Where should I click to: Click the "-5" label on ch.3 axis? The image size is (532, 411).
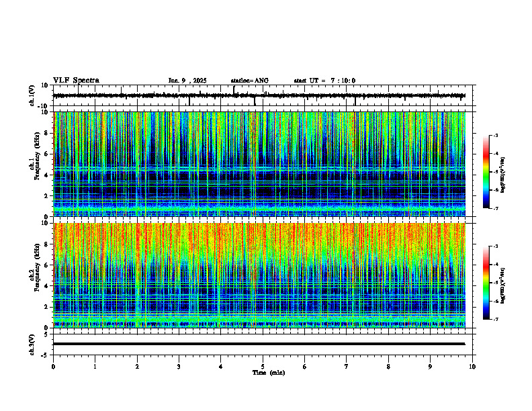point(45,355)
